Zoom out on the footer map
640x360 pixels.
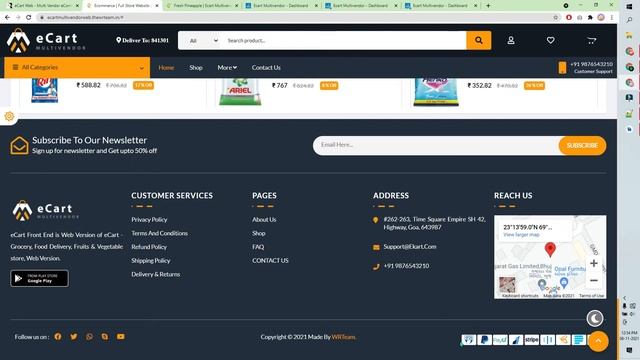pos(594,281)
